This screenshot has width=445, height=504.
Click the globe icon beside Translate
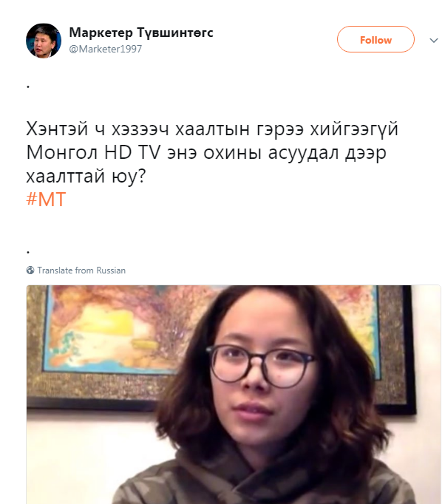click(30, 270)
